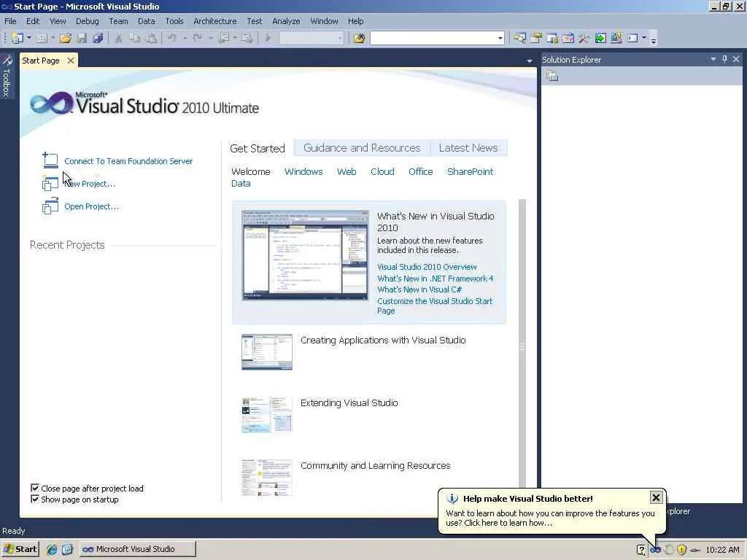Click the Paste toolbar icon
This screenshot has height=560, width=747.
tap(151, 38)
